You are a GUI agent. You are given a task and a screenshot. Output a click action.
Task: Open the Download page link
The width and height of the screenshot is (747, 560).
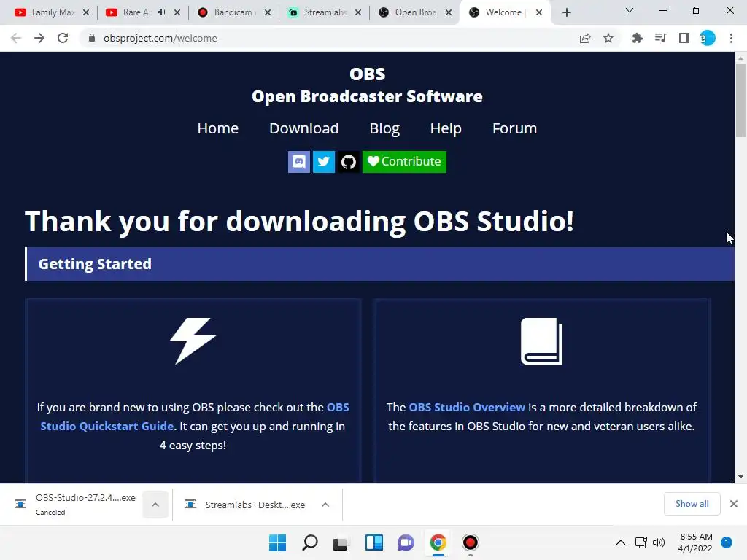click(304, 128)
